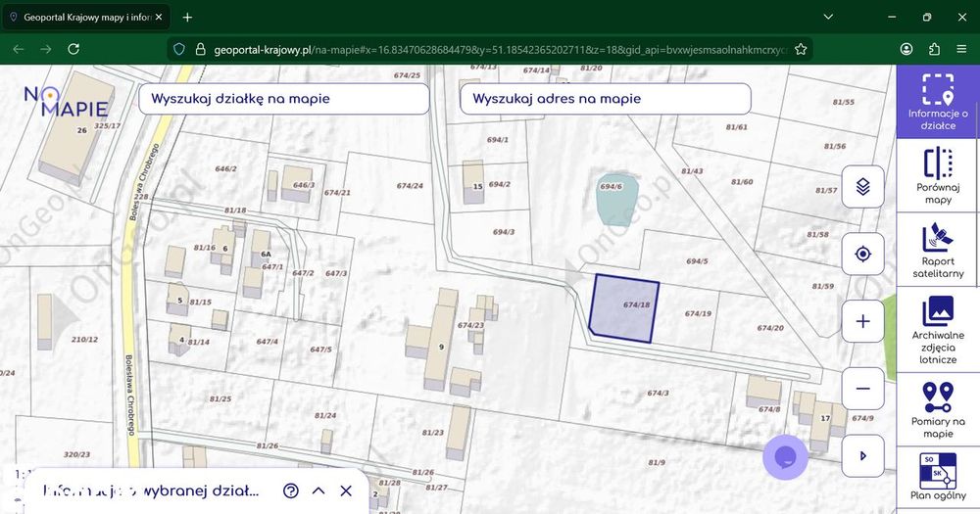Open the chat bubble widget
This screenshot has height=514, width=980.
pyautogui.click(x=785, y=457)
